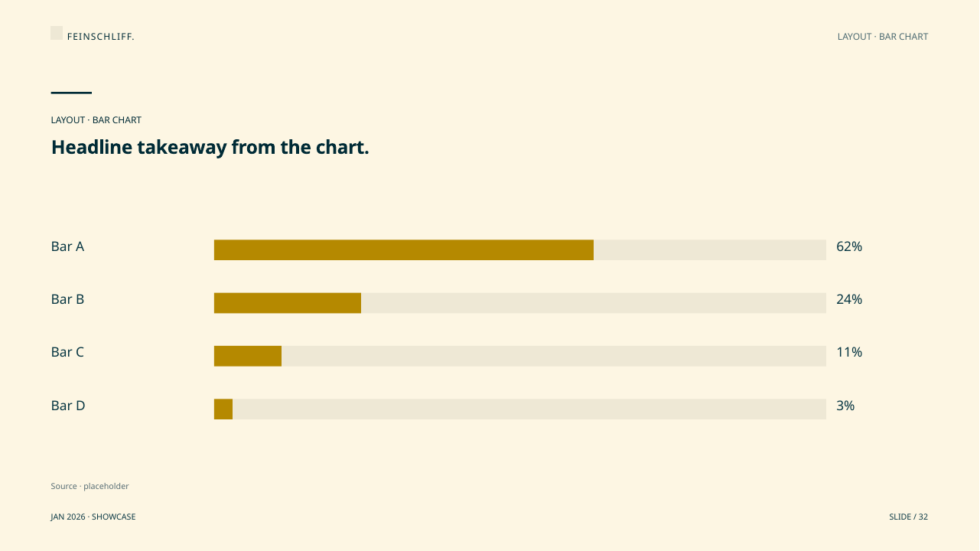This screenshot has width=980, height=551.
Task: Click the SLIDE / 32 page number
Action: pyautogui.click(x=909, y=517)
